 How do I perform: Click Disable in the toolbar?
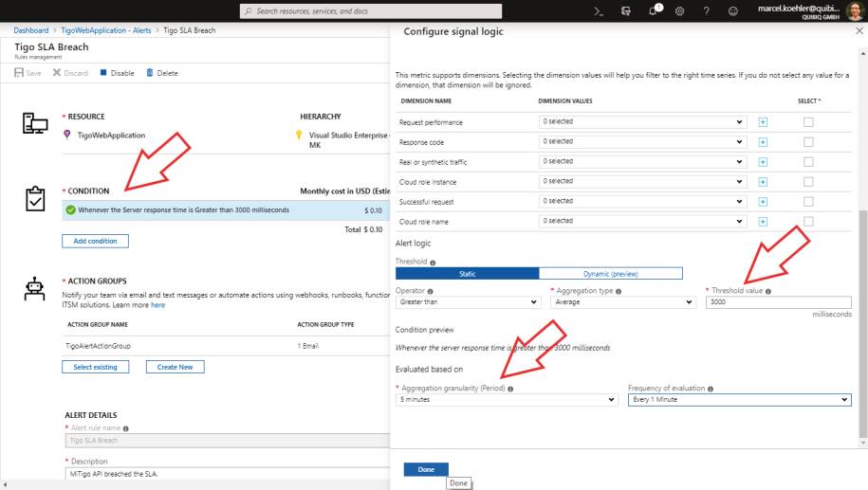118,73
